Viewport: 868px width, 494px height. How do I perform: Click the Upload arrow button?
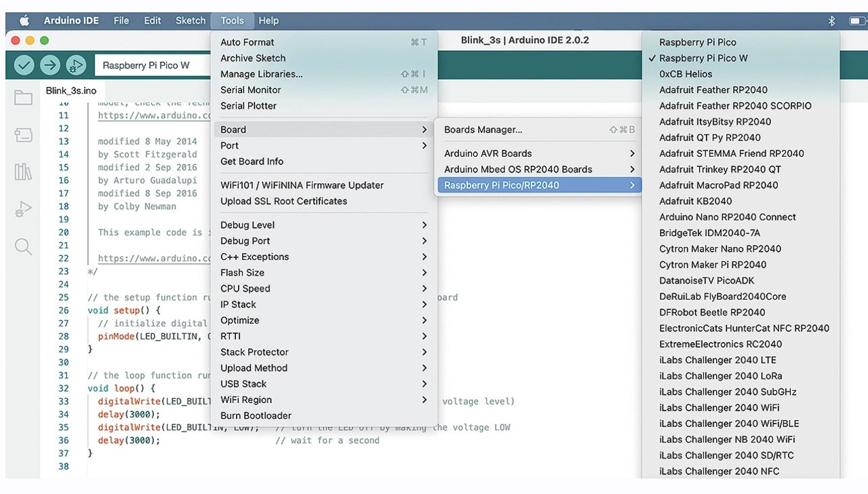coord(50,65)
